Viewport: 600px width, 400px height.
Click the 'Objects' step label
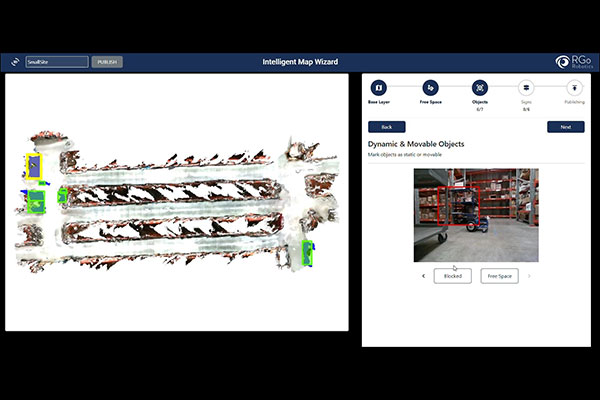click(x=479, y=102)
